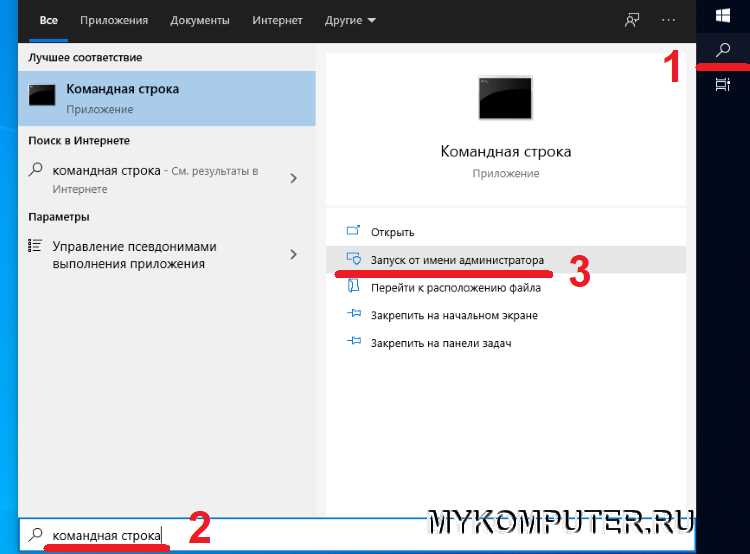Open Управление псевдонимами выполнения приложения setting

click(134, 255)
